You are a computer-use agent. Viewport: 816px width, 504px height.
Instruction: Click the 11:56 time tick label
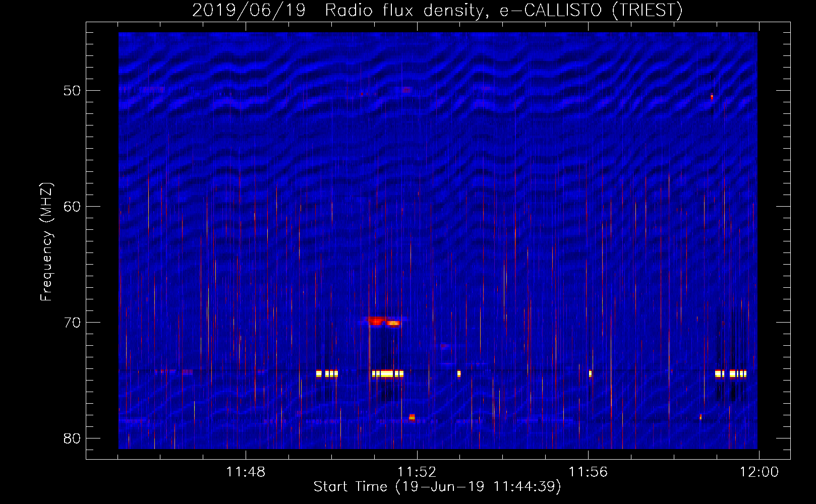(588, 472)
